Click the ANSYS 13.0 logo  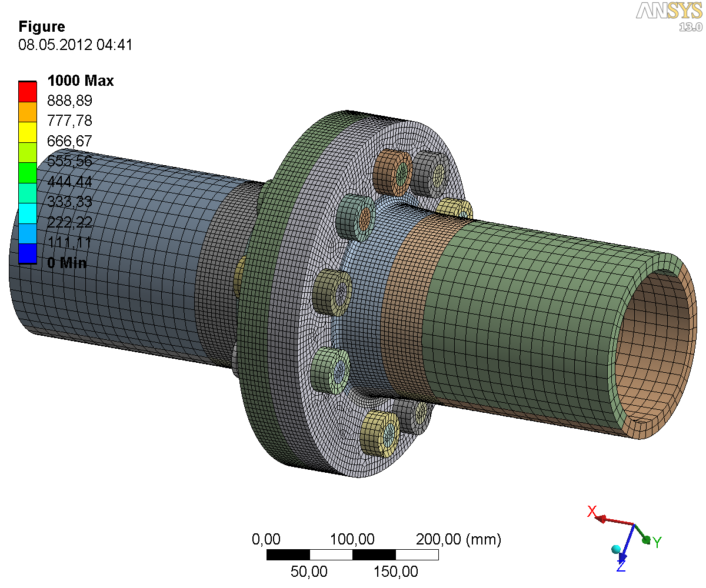click(x=669, y=16)
